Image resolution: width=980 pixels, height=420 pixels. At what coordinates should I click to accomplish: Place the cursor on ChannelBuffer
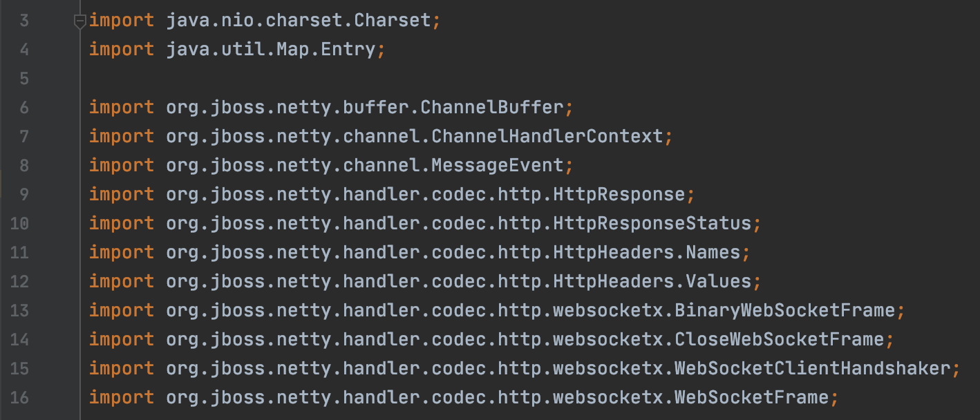point(492,107)
